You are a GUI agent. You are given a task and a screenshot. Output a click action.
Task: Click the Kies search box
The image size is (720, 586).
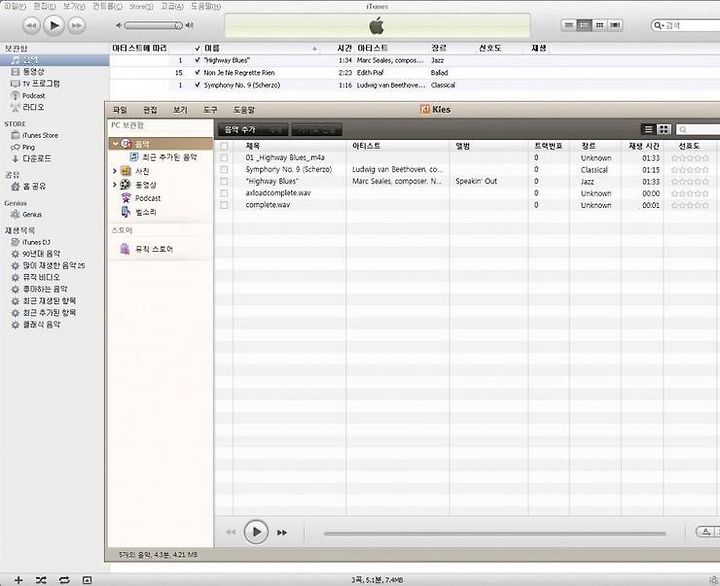(x=698, y=130)
